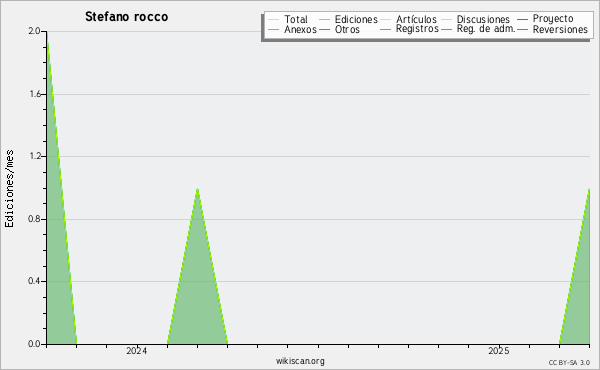600x370 pixels.
Task: Select the 'Ediciones' legend entry
Action: pos(348,19)
